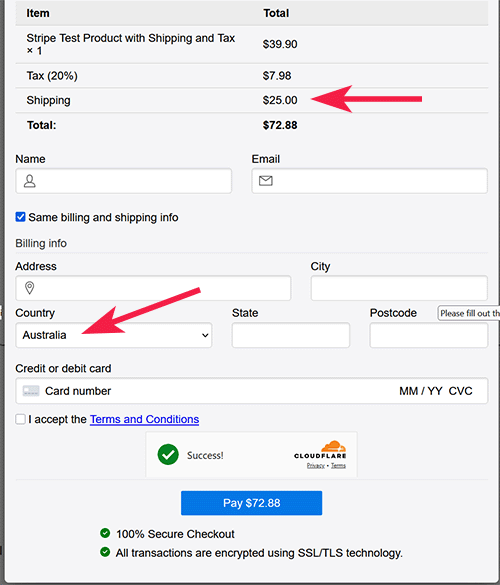This screenshot has height=585, width=500.
Task: Open the Terms and Conditions link
Action: tap(144, 419)
